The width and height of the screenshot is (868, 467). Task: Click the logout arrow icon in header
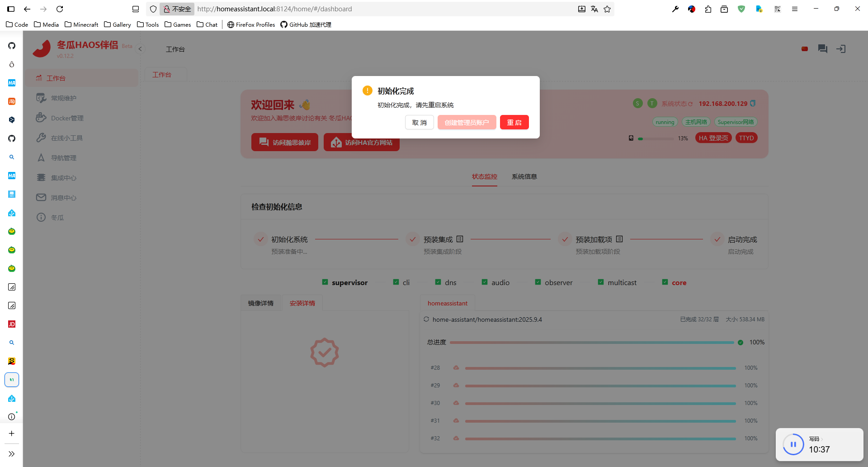point(841,49)
